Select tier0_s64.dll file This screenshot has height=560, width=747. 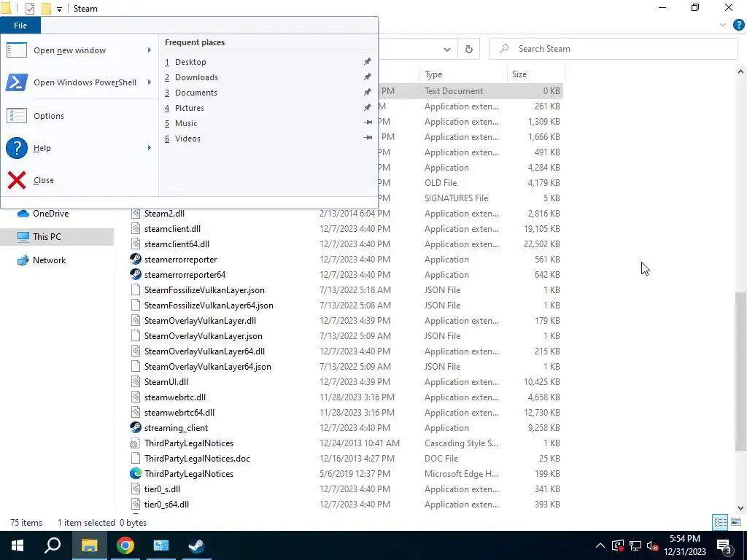[x=167, y=505]
